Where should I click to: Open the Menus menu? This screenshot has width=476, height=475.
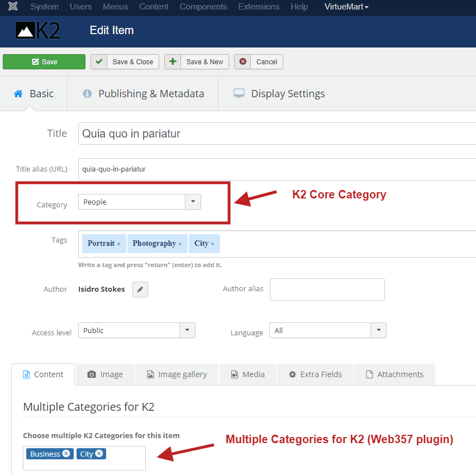(115, 6)
